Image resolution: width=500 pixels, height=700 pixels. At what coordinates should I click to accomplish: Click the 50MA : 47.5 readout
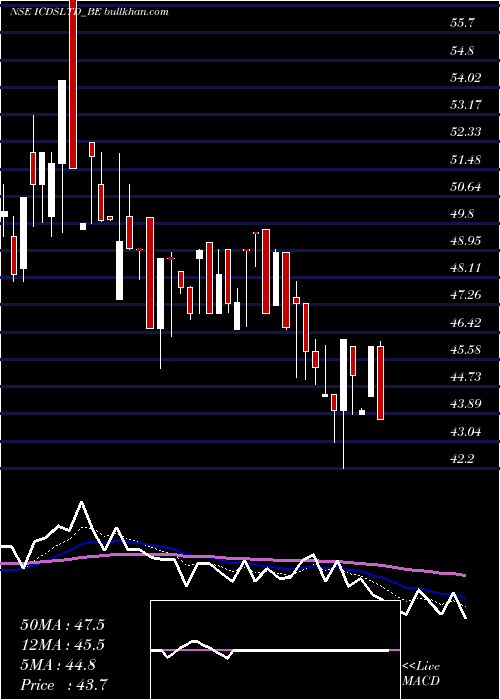62,625
